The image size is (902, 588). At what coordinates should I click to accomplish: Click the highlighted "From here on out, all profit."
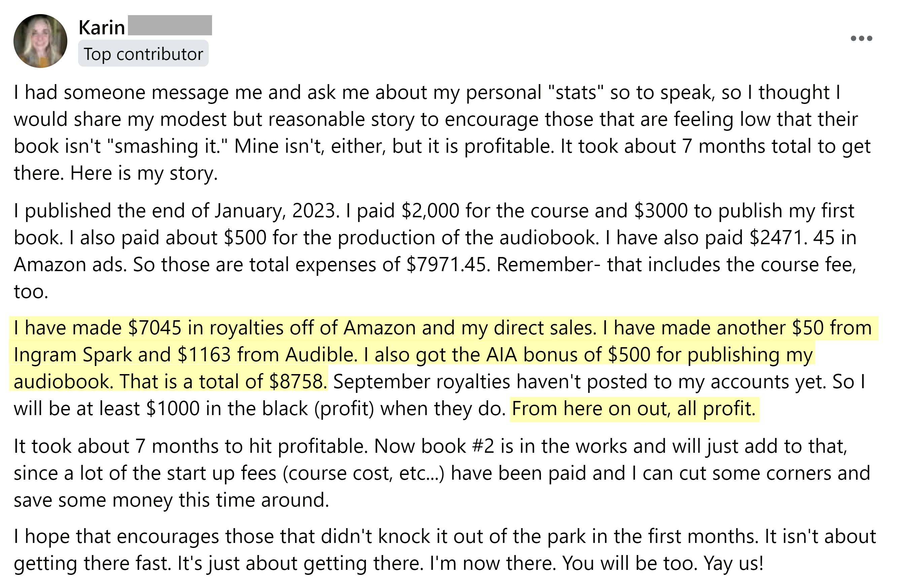coord(634,409)
